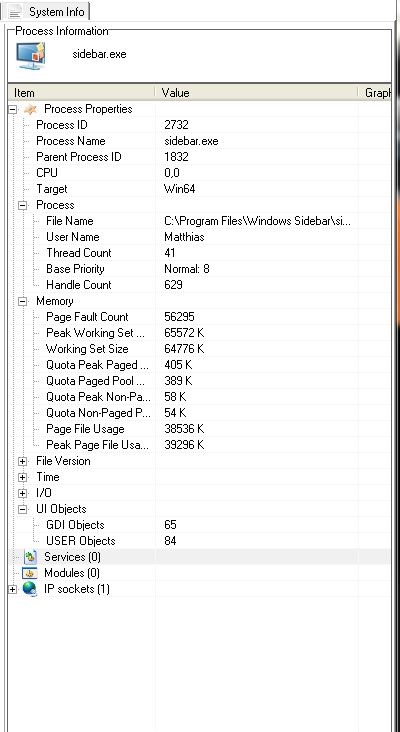Viewport: 400px width, 732px height.
Task: Click the IP sockets globe icon
Action: [x=30, y=589]
